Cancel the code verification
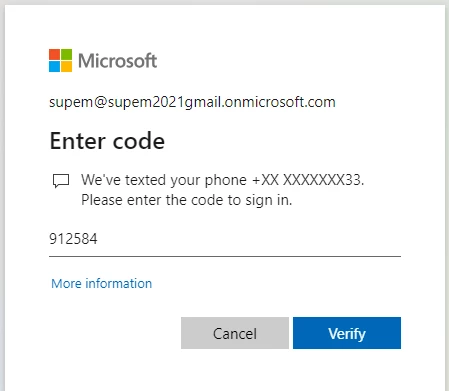This screenshot has height=391, width=449. coord(235,333)
